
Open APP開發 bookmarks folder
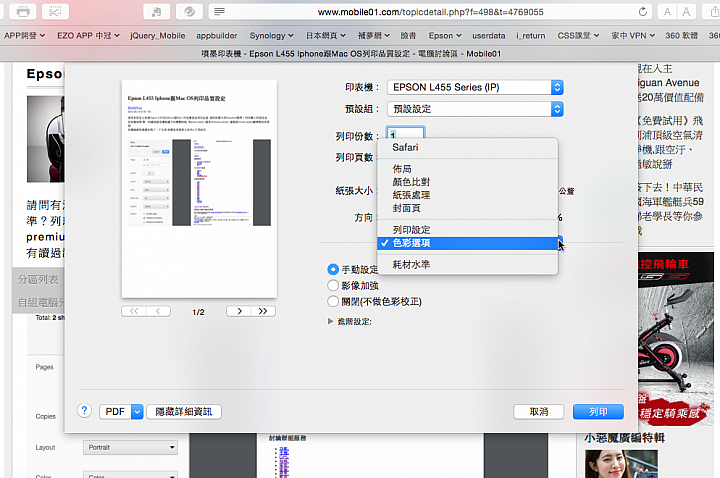pyautogui.click(x=24, y=35)
